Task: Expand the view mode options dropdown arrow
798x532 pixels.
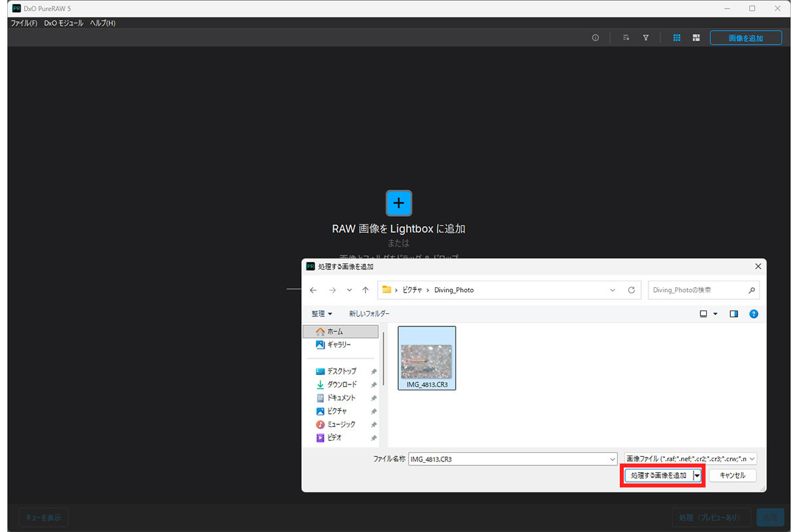Action: click(x=716, y=314)
